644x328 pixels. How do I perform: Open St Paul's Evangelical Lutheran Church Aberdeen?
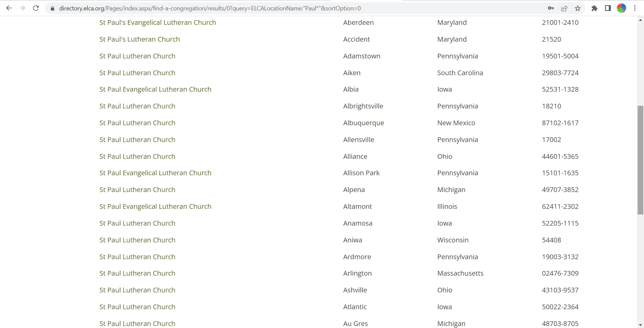click(158, 22)
